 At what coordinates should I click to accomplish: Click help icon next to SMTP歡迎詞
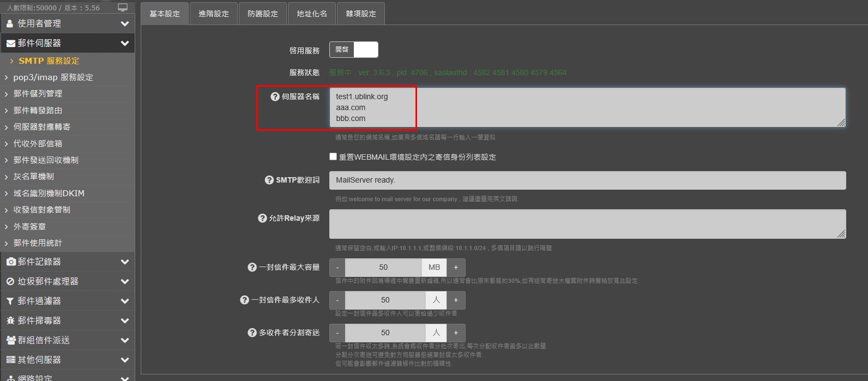[x=269, y=180]
